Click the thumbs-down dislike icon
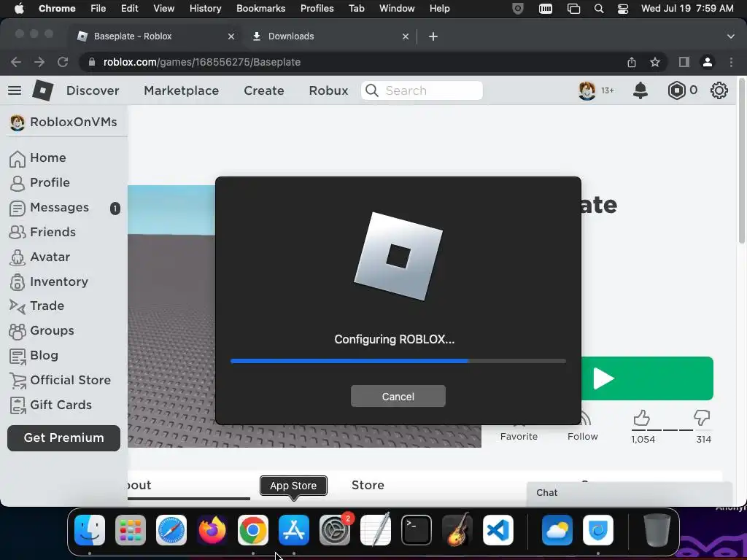The height and width of the screenshot is (560, 747). [x=702, y=418]
